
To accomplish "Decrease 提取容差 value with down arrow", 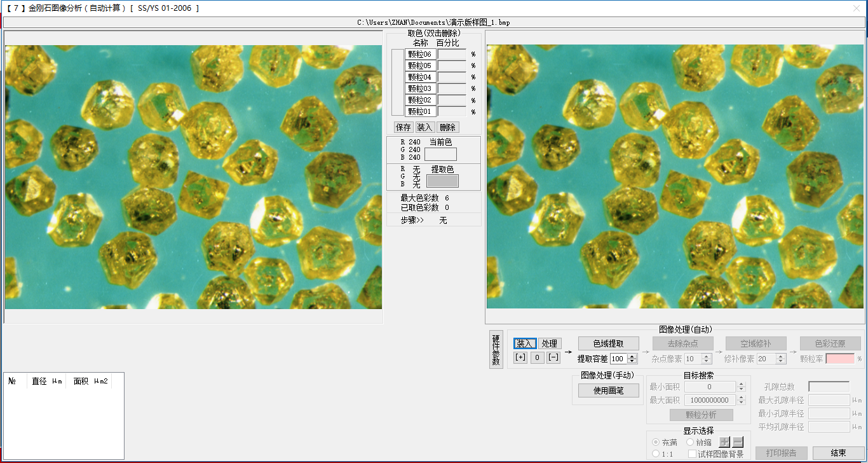I will coord(632,362).
